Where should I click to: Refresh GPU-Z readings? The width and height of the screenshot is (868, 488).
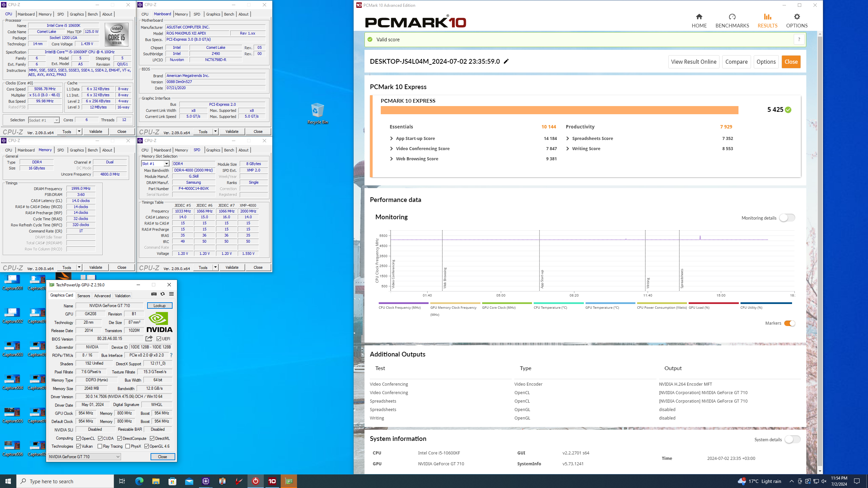(162, 294)
